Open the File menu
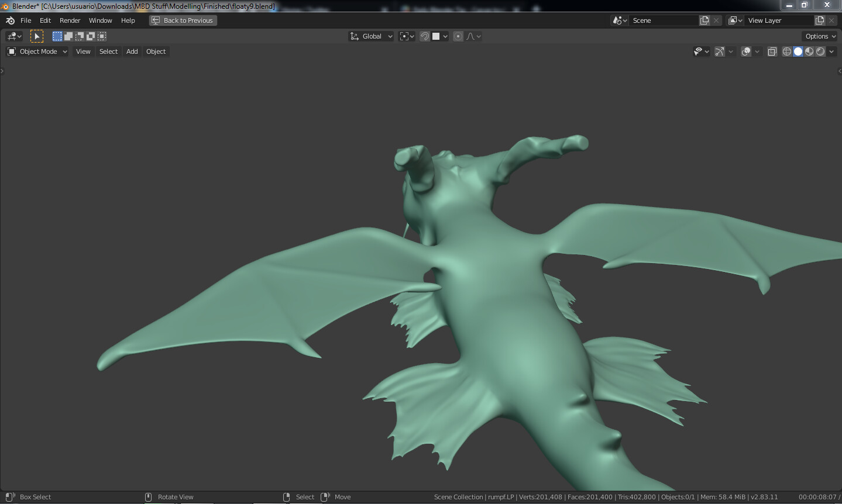 26,20
